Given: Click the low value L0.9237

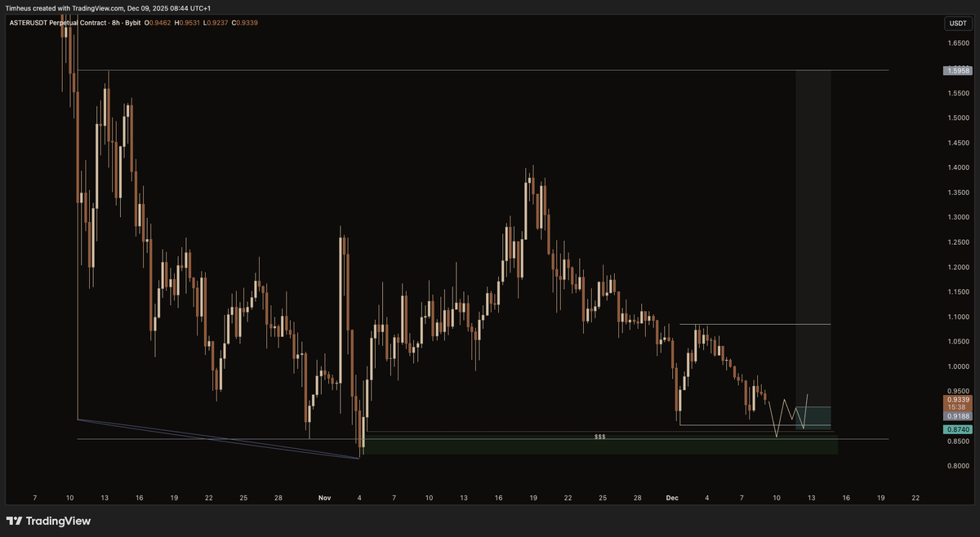Looking at the screenshot, I should (216, 23).
